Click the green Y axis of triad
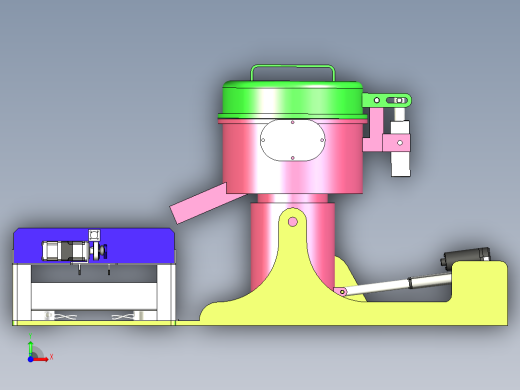Viewport: 520px width, 390px height. tap(30, 348)
